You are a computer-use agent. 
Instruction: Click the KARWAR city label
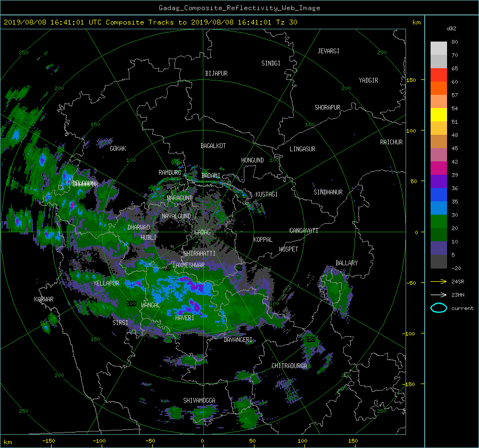44,299
